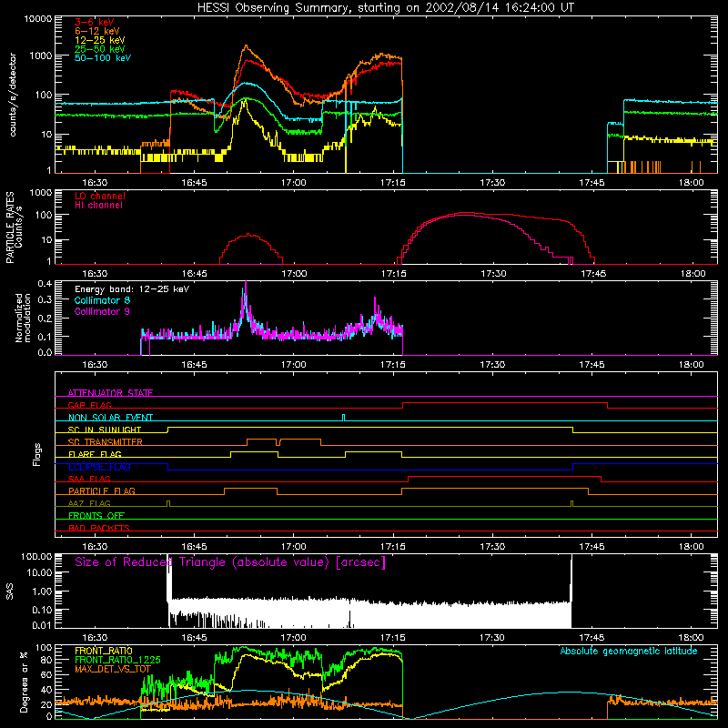
Task: Click the 0.4 tick label on modulation axis
Action: click(45, 284)
